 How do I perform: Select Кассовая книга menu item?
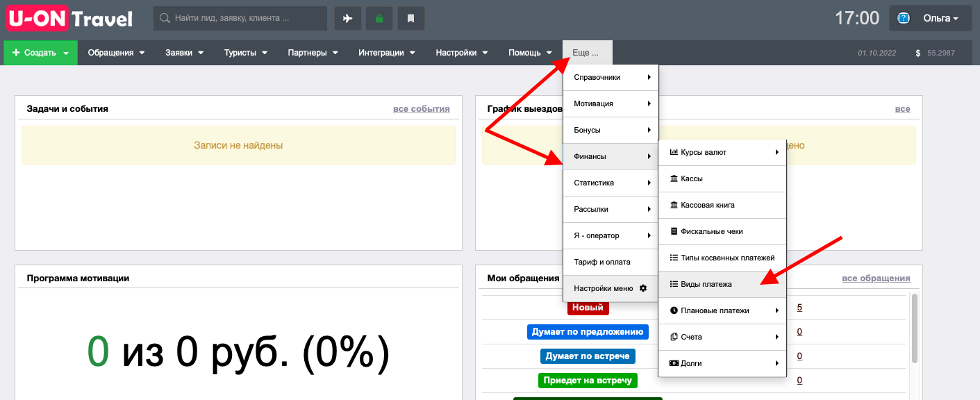(722, 205)
